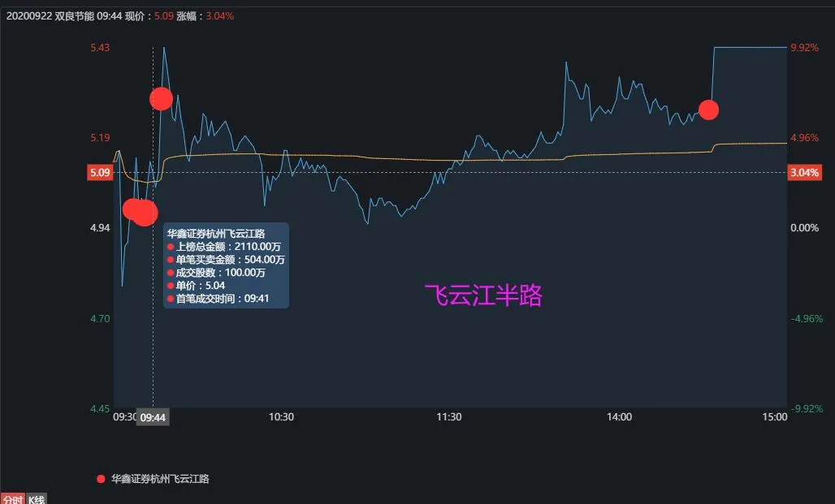
Task: Click the red marker at 09:44 peak
Action: tap(160, 98)
